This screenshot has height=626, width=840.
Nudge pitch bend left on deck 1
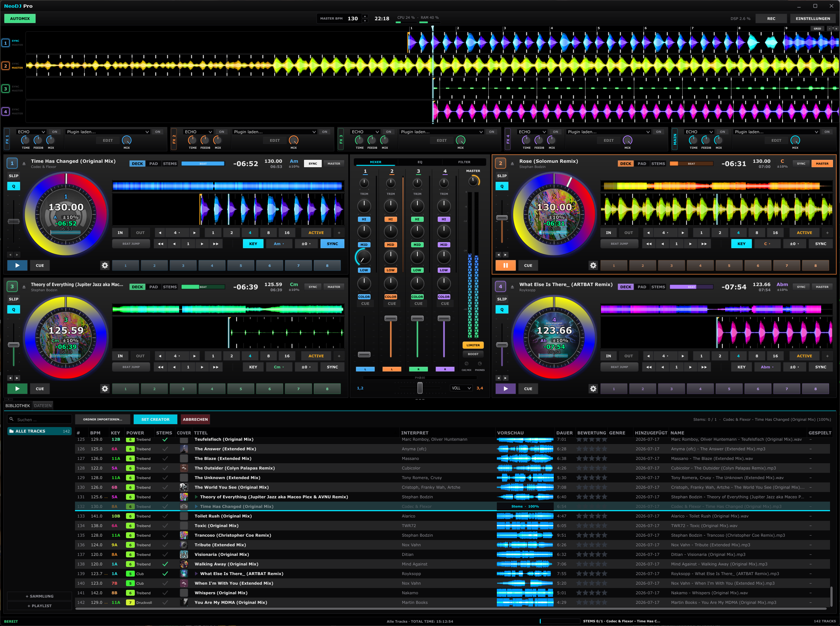10,255
